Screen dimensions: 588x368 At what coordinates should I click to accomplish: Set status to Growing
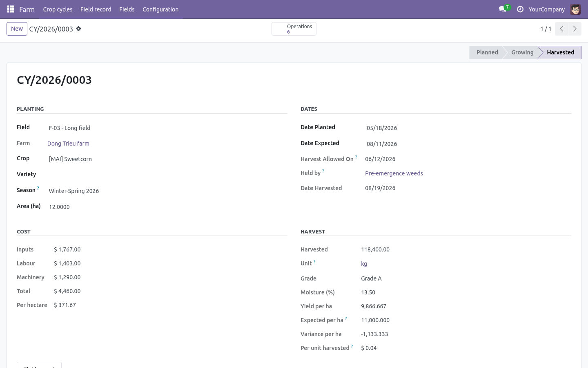click(522, 52)
